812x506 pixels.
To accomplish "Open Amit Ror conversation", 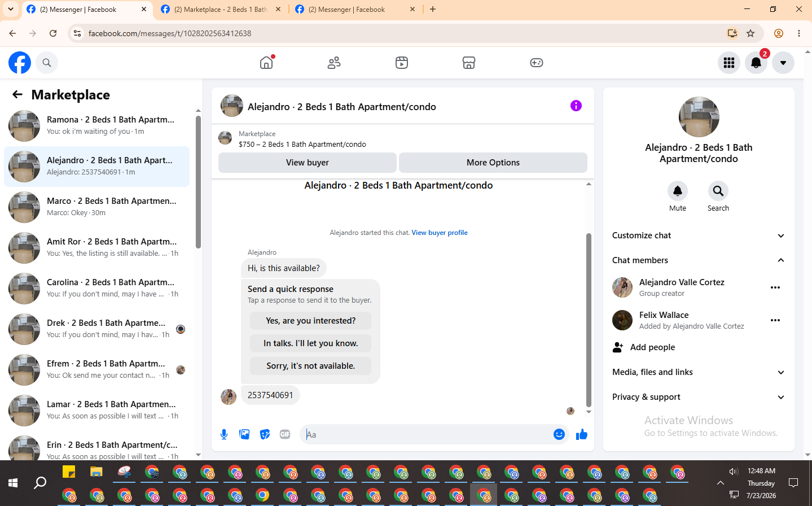I will click(x=96, y=247).
